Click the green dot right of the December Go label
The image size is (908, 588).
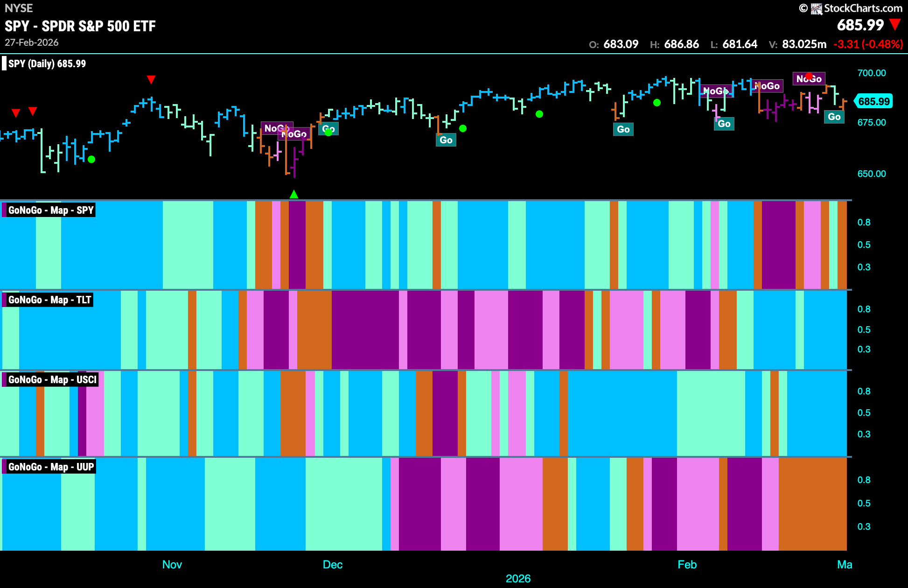pyautogui.click(x=463, y=128)
